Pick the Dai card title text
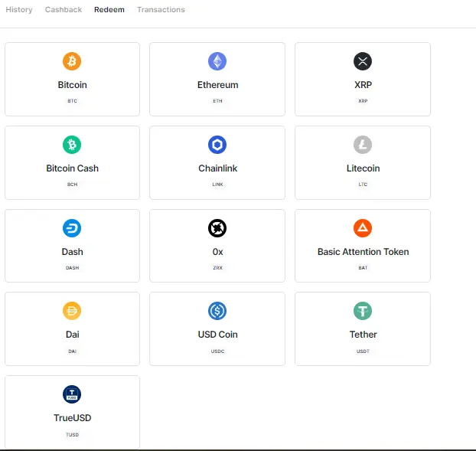This screenshot has height=451, width=476. (72, 335)
